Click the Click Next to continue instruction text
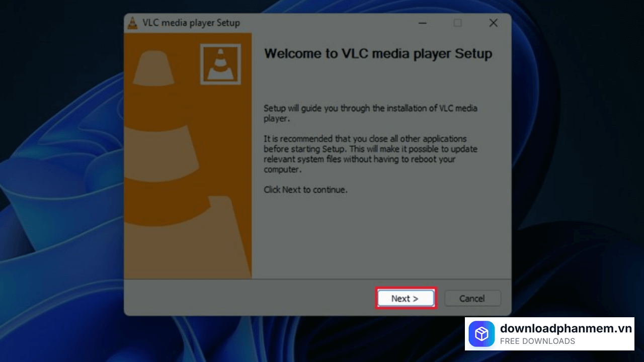The height and width of the screenshot is (362, 644). pyautogui.click(x=305, y=190)
